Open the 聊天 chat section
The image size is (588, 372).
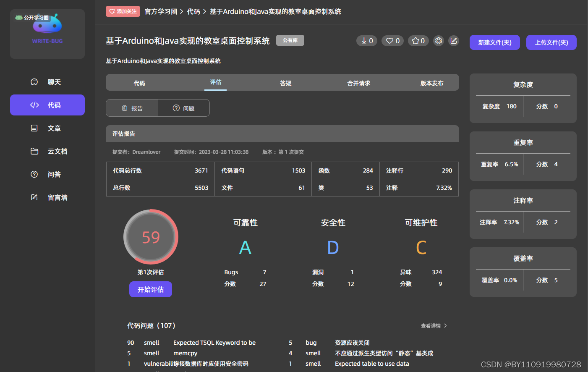(x=47, y=82)
